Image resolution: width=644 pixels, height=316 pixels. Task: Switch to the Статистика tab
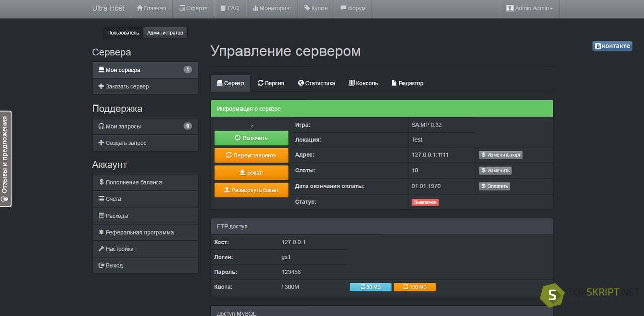click(x=316, y=83)
